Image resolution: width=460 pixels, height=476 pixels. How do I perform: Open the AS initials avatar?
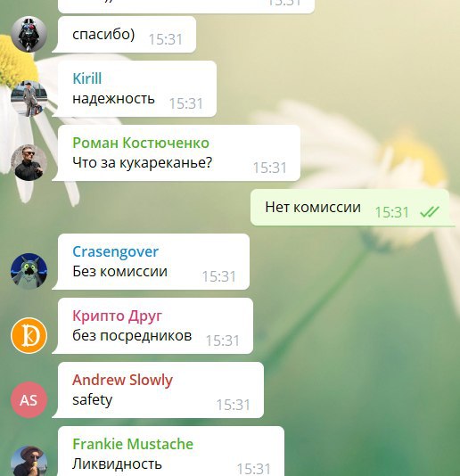click(29, 400)
